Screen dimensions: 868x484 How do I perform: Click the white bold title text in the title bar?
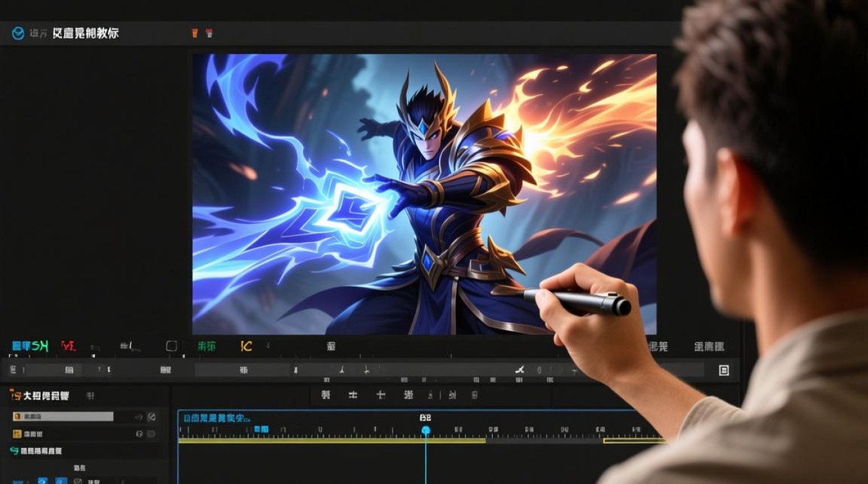85,33
